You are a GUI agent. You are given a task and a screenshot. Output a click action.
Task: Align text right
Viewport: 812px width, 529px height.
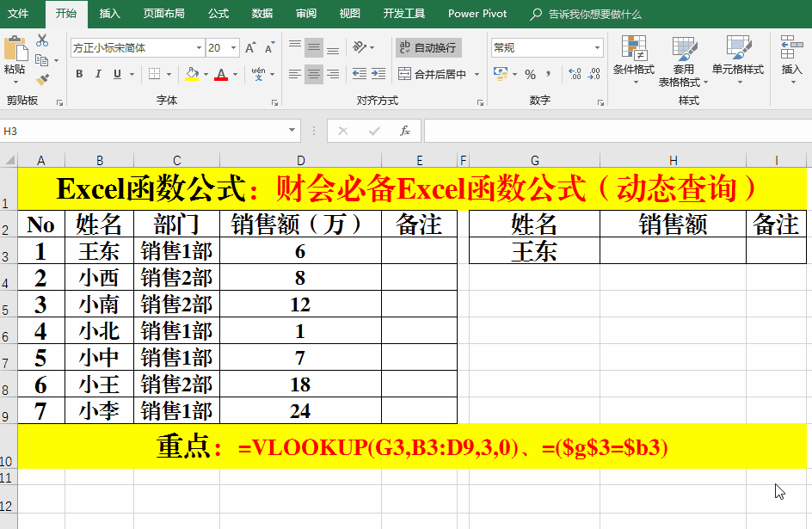[x=333, y=74]
